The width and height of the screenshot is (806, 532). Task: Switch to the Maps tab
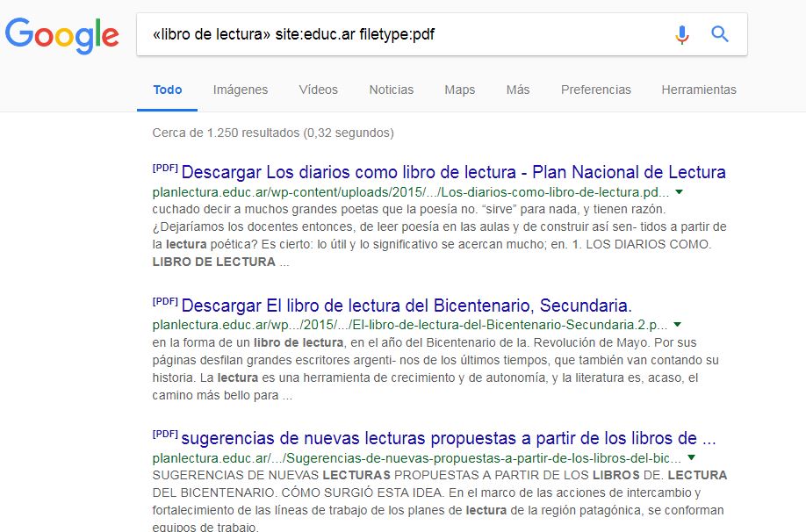[x=459, y=90]
